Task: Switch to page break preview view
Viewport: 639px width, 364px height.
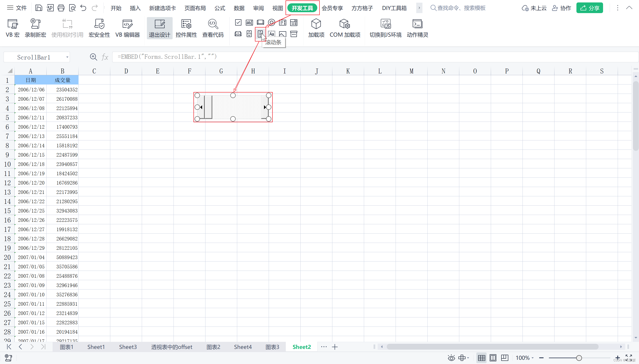Action: 505,358
